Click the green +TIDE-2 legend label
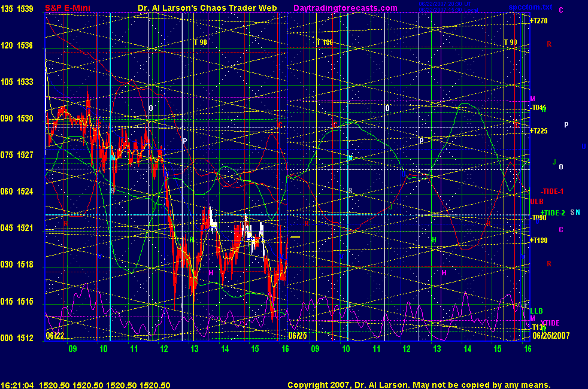Screen dimensions: 588x389 (x=553, y=213)
